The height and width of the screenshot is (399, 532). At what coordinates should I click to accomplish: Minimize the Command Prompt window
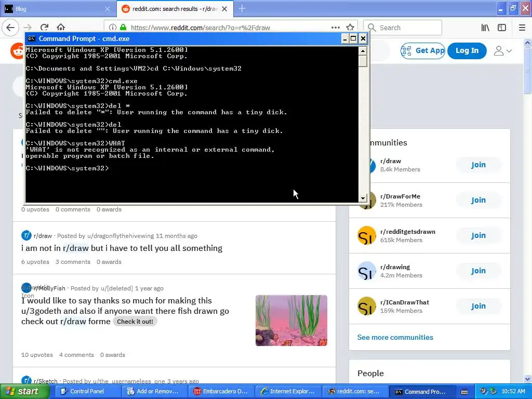point(345,38)
